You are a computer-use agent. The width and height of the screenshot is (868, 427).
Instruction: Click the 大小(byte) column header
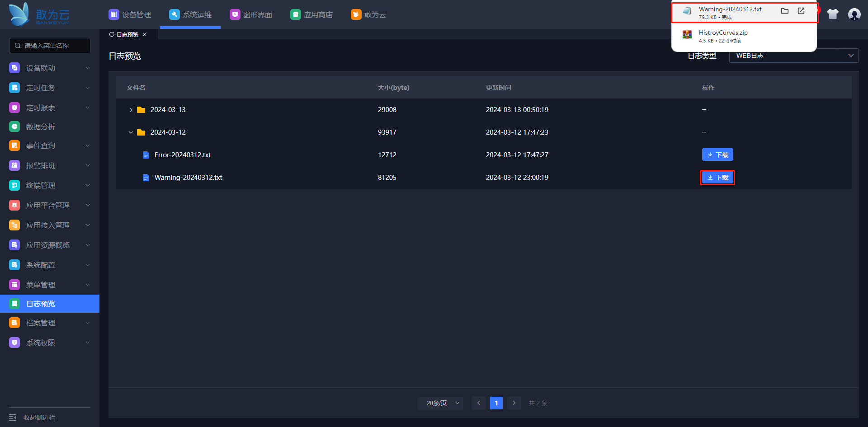point(394,88)
